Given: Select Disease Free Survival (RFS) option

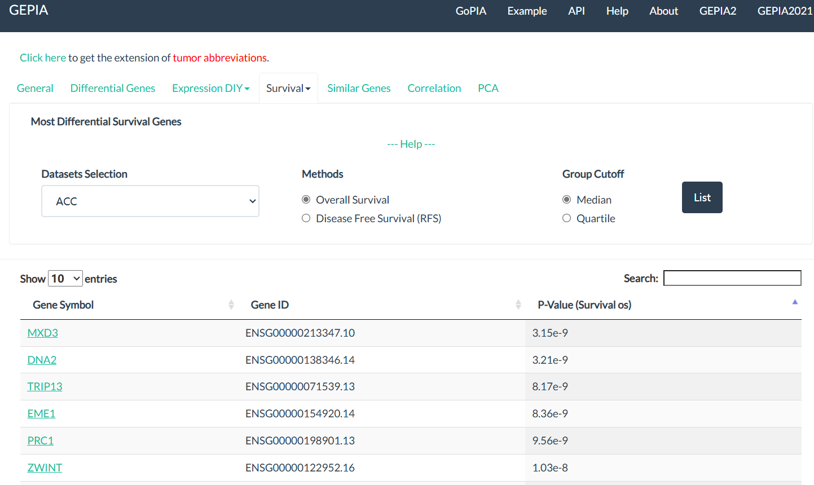Looking at the screenshot, I should pos(306,218).
